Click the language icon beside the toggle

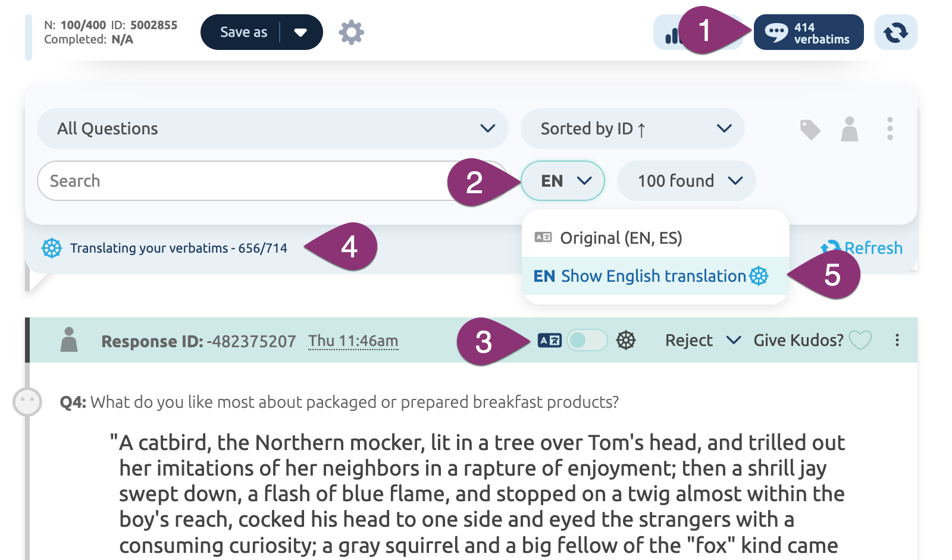pyautogui.click(x=549, y=340)
